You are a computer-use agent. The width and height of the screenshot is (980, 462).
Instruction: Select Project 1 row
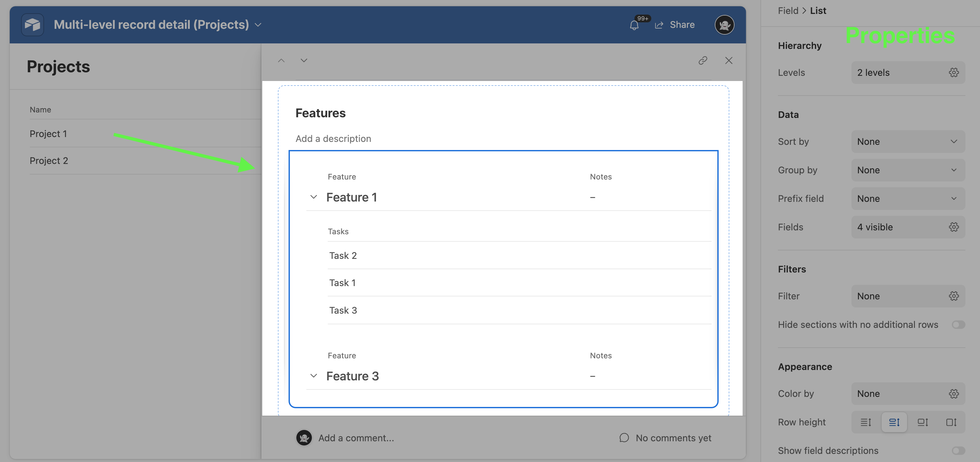tap(145, 133)
